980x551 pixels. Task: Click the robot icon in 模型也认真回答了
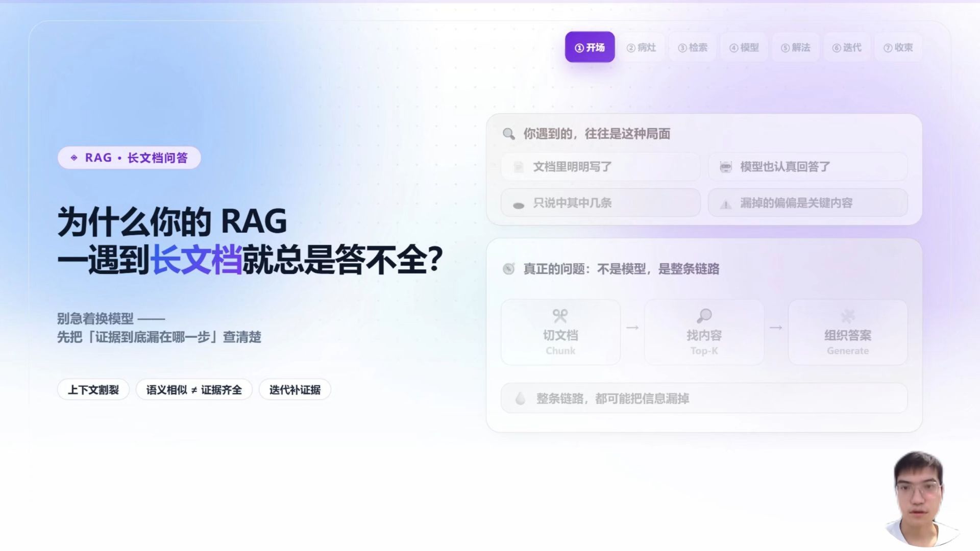coord(726,167)
